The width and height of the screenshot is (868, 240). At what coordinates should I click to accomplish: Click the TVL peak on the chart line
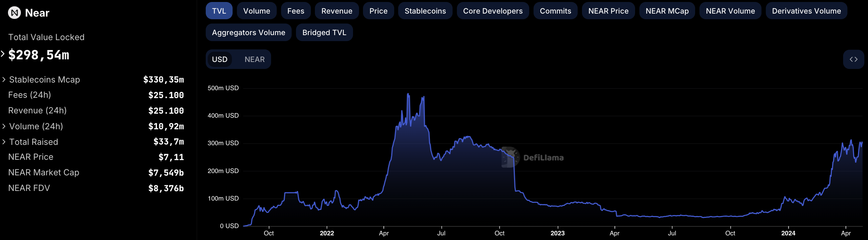[408, 94]
